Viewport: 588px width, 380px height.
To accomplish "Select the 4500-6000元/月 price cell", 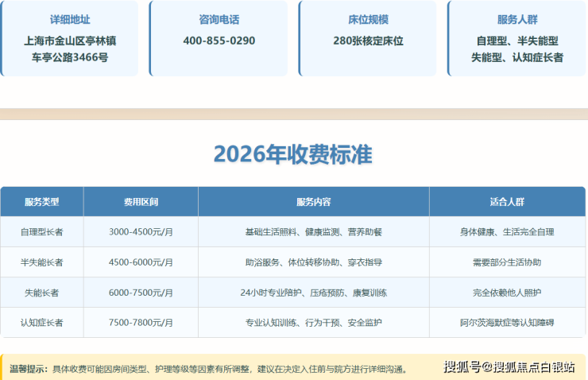I will [x=141, y=262].
